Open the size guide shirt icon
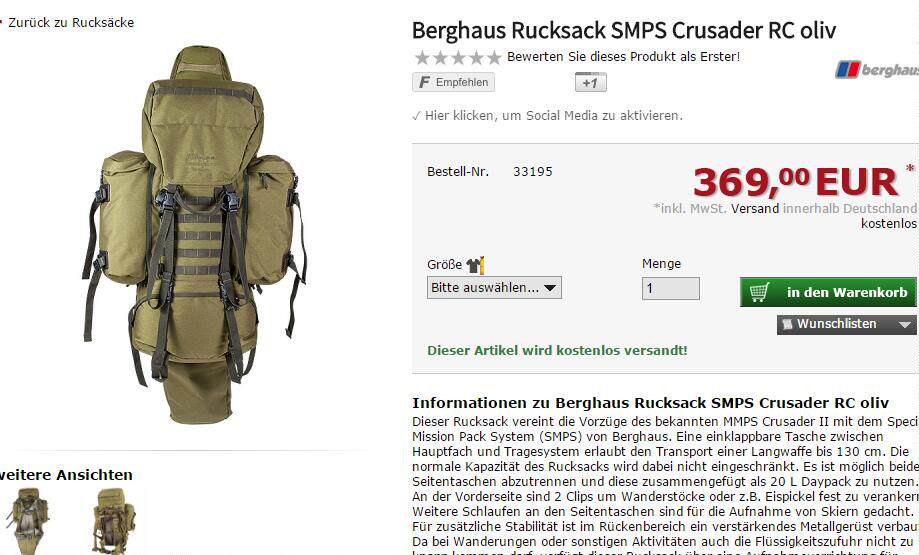 [475, 265]
